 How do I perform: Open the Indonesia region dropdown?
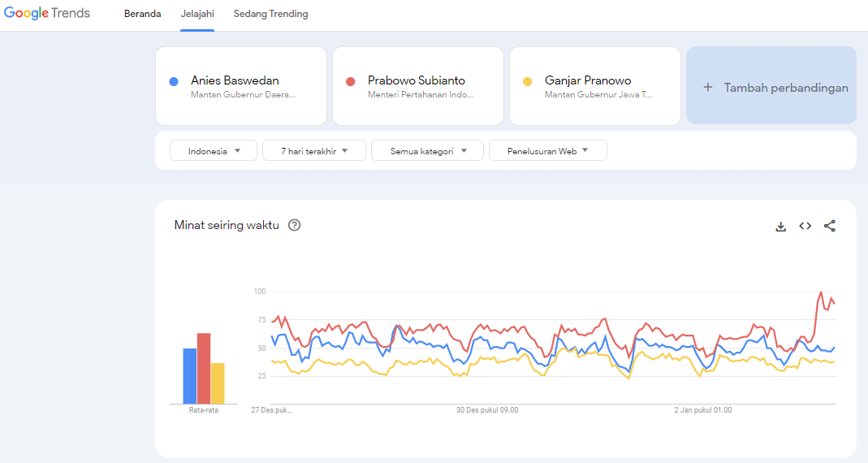214,150
